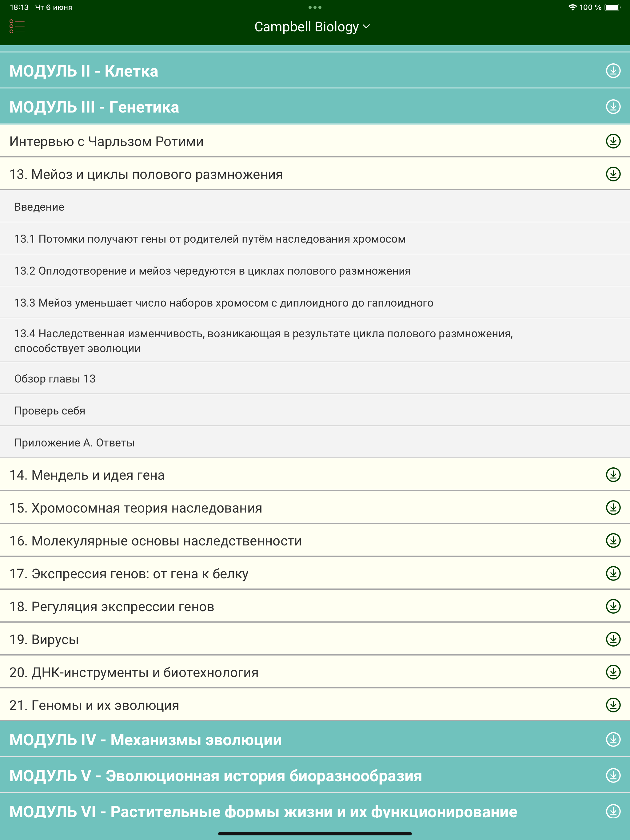Download МОДУЛЬ V - Эволюционная история
The width and height of the screenshot is (630, 840).
pos(613,775)
